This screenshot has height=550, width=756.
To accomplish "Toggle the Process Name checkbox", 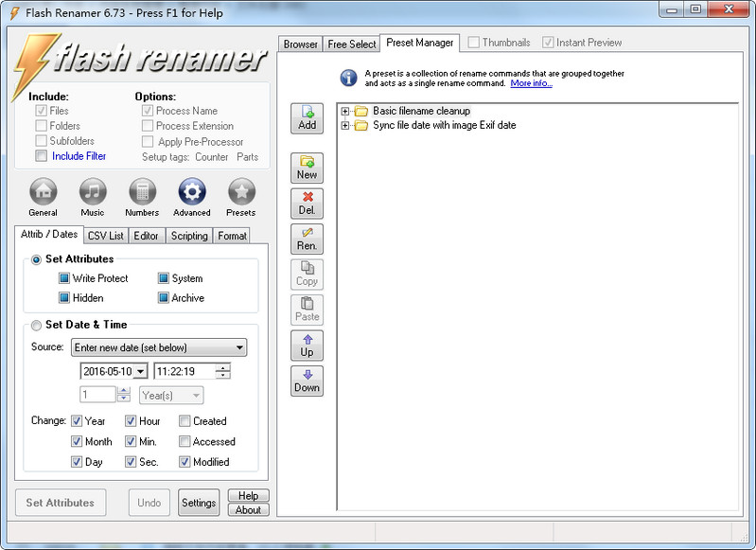I will 148,111.
